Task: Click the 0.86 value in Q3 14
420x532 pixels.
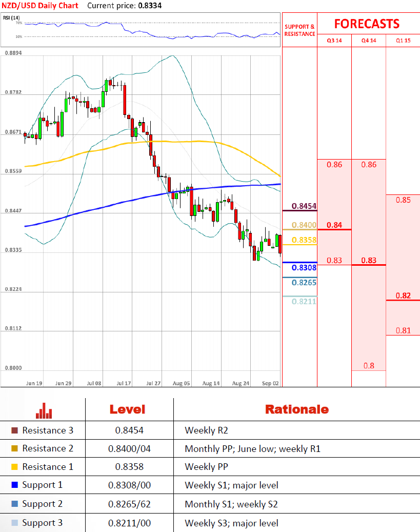Action: point(334,165)
